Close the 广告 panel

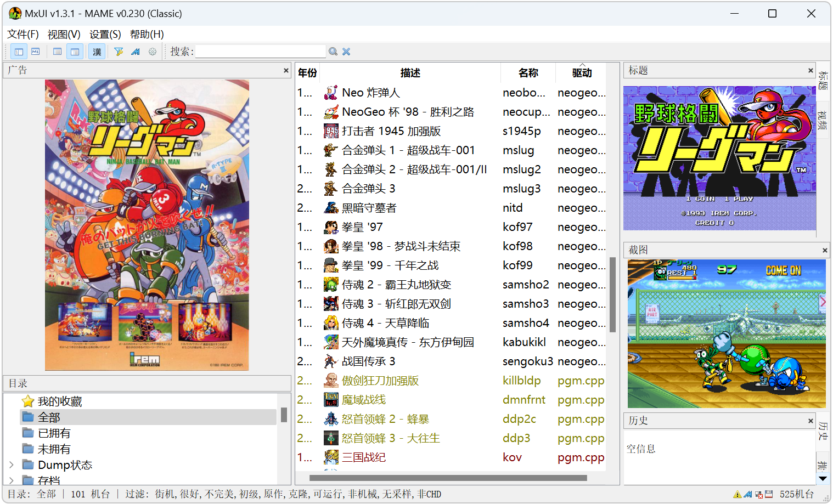(x=286, y=70)
